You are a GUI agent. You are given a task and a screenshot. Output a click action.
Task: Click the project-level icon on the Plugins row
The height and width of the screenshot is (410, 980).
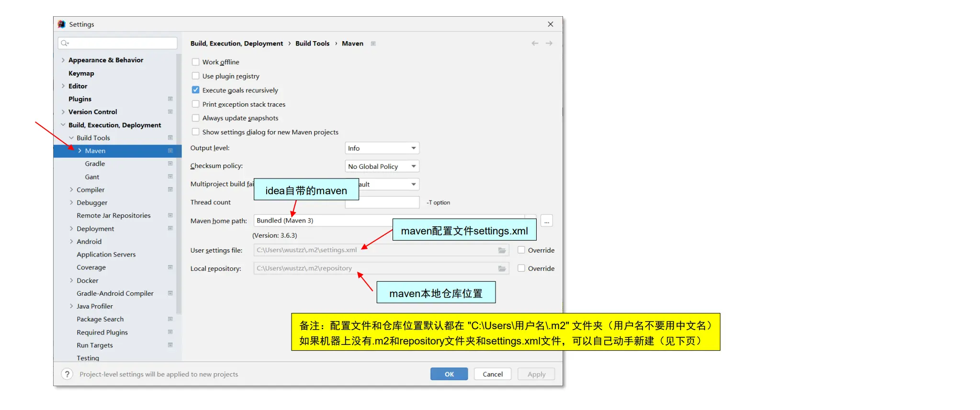(170, 99)
